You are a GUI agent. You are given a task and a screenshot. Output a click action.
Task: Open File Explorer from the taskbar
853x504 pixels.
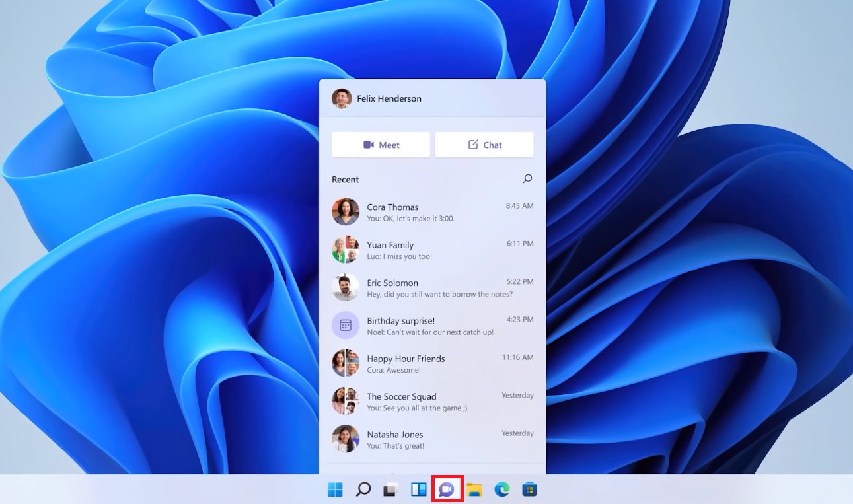pyautogui.click(x=474, y=489)
